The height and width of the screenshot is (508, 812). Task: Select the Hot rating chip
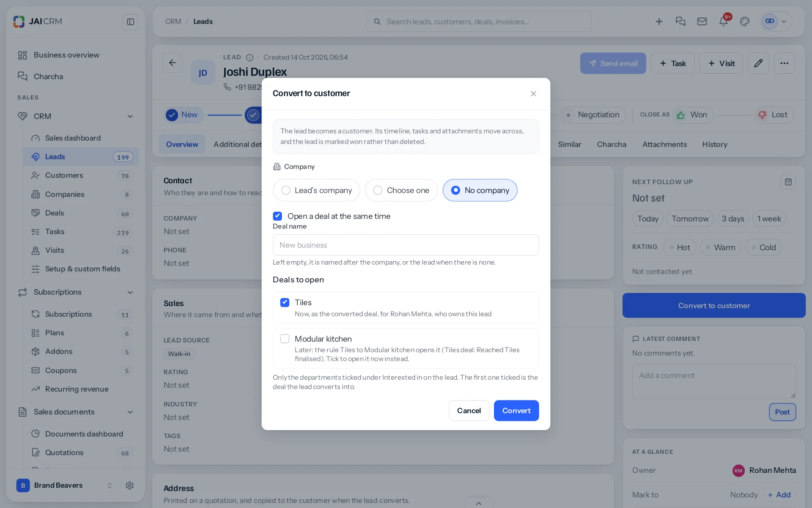[x=679, y=248]
